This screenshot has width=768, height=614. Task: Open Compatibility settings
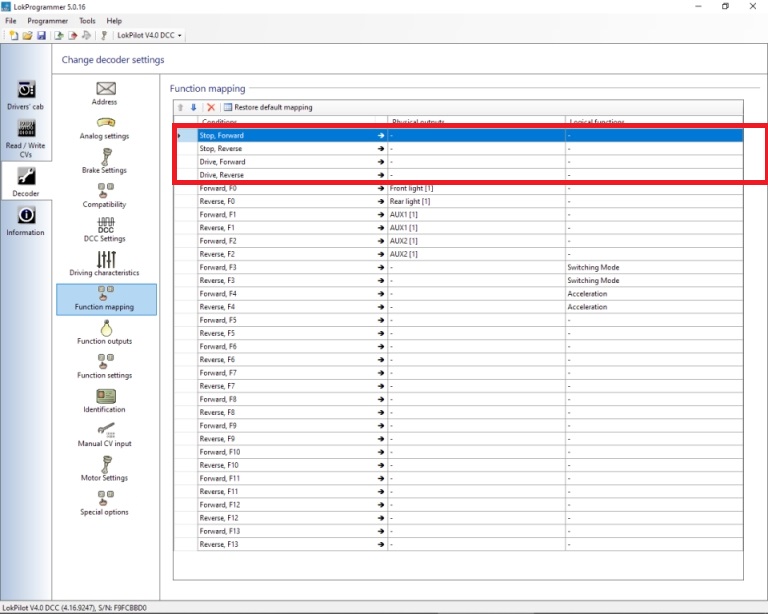[x=105, y=196]
